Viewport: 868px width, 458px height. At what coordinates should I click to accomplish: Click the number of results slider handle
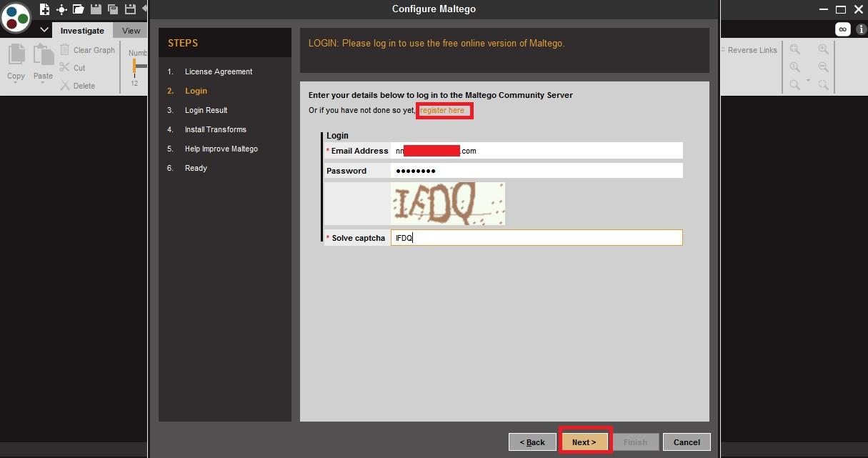(x=134, y=65)
